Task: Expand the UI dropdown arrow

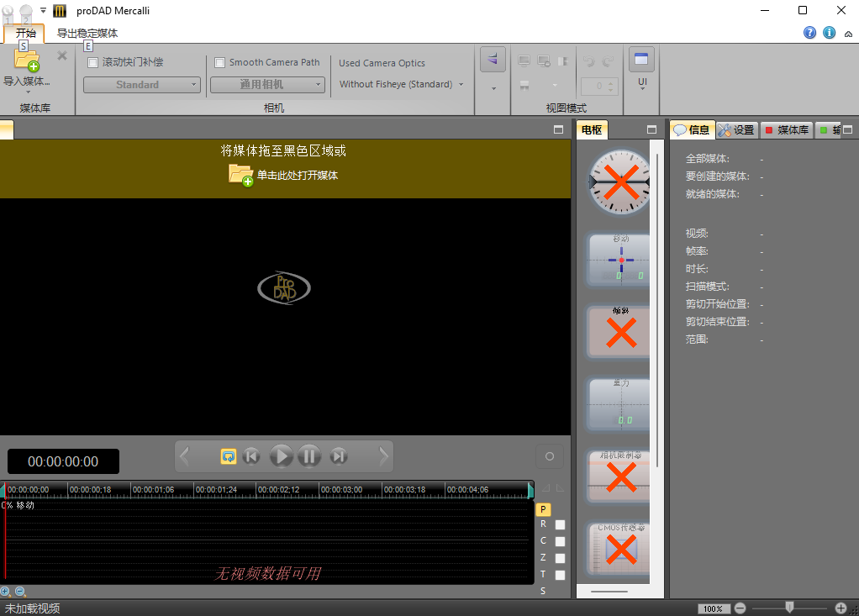Action: tap(643, 89)
